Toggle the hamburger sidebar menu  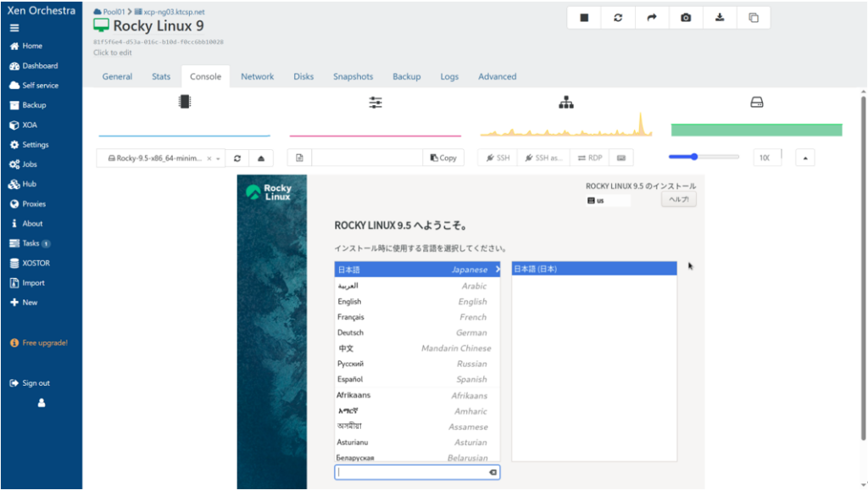pyautogui.click(x=14, y=28)
